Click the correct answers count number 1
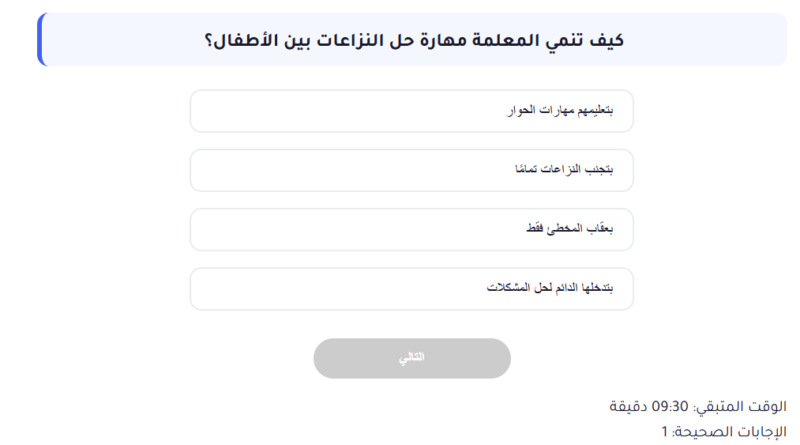Viewport: 800px width, 445px height. click(x=663, y=432)
